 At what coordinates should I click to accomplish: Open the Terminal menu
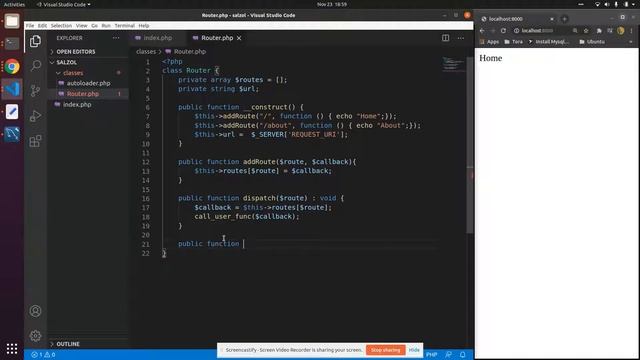pos(124,25)
